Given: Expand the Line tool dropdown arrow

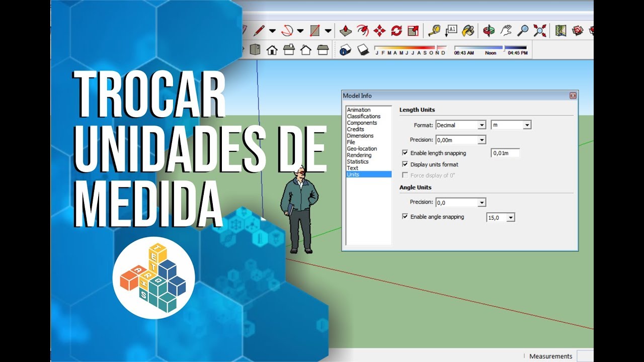Looking at the screenshot, I should [x=272, y=31].
